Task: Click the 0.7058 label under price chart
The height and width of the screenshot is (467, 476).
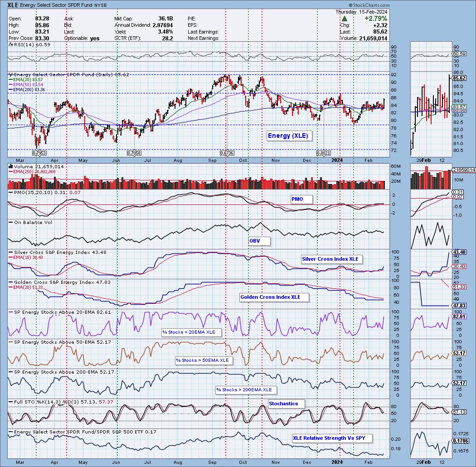Action: [x=134, y=153]
